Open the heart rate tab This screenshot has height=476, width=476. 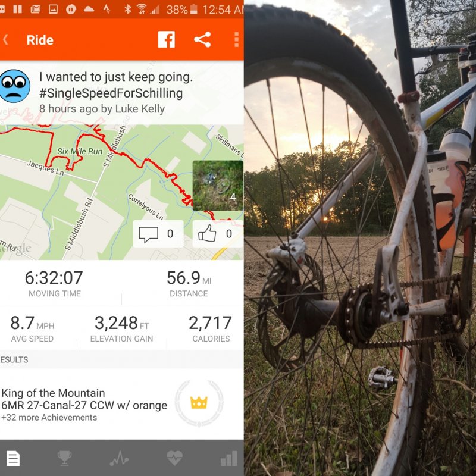174,458
